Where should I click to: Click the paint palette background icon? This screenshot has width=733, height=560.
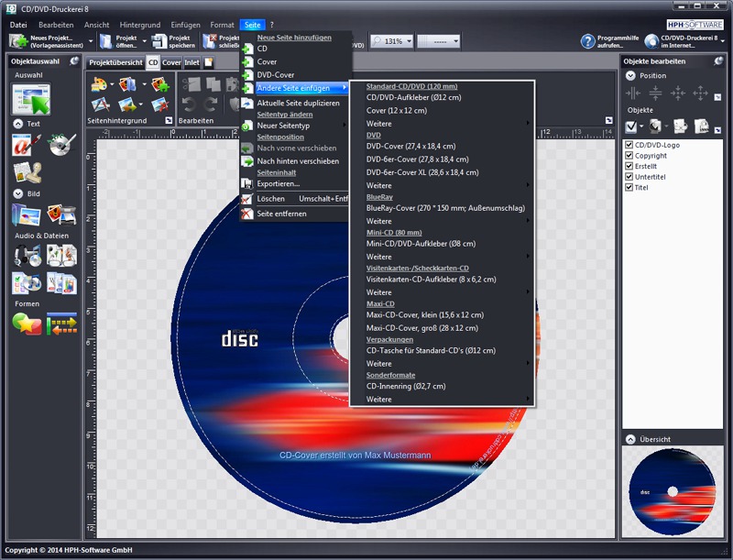click(x=99, y=84)
